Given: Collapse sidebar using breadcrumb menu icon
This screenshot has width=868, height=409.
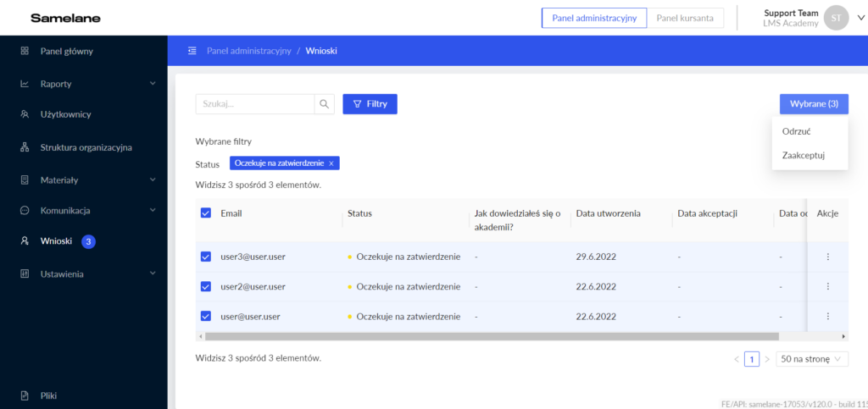Looking at the screenshot, I should [192, 51].
